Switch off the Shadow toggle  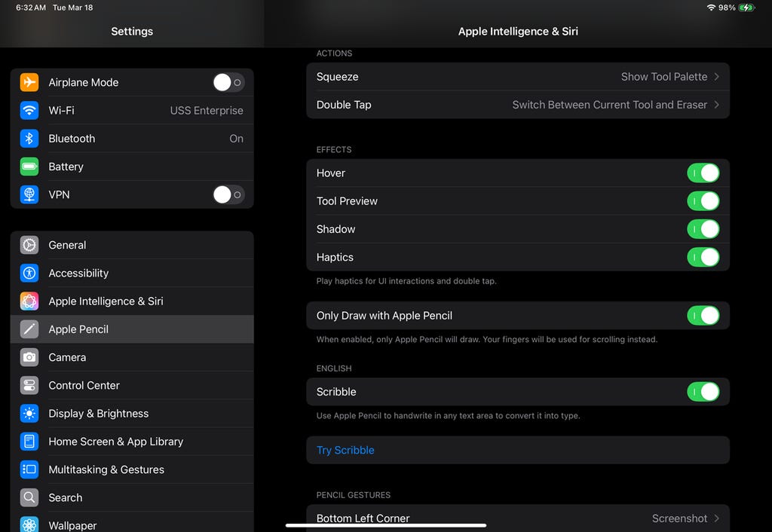tap(703, 229)
